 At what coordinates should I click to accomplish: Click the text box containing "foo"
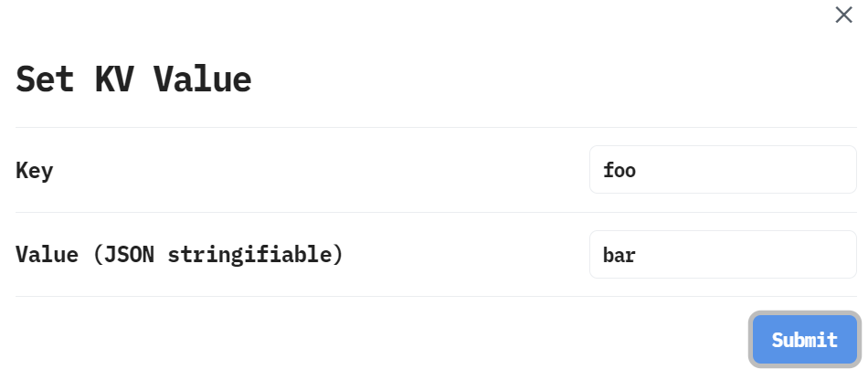coord(723,170)
